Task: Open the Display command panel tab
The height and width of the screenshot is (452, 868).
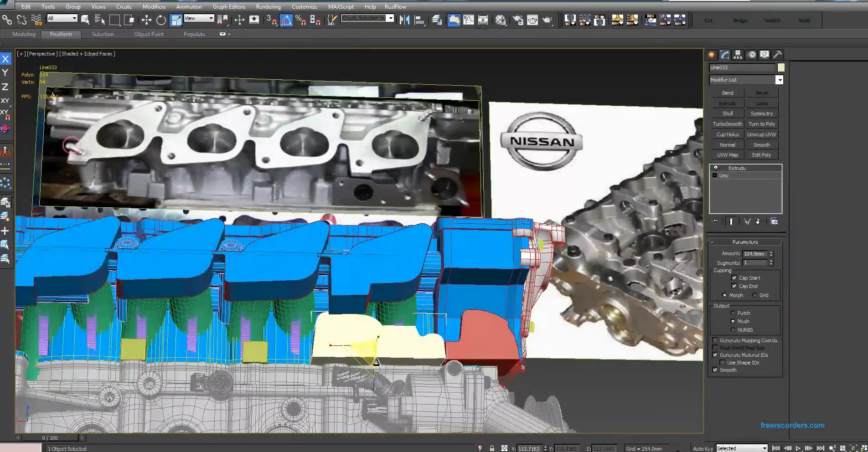Action: point(765,55)
